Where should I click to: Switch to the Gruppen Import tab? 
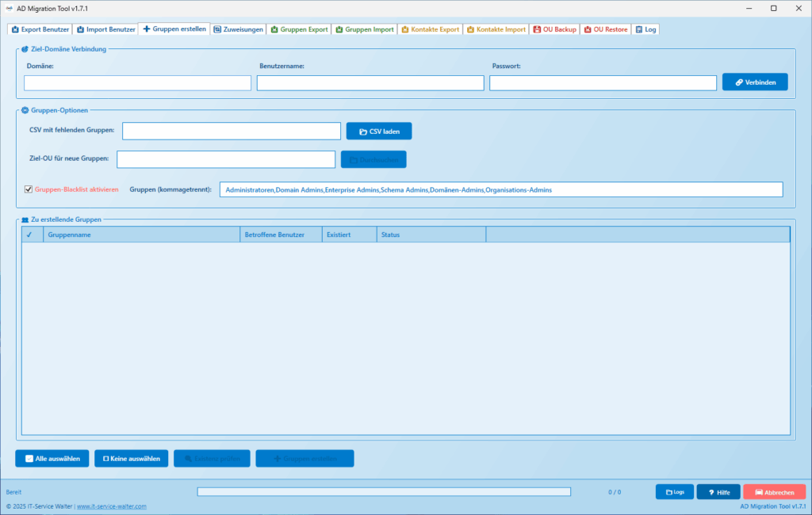pyautogui.click(x=365, y=29)
